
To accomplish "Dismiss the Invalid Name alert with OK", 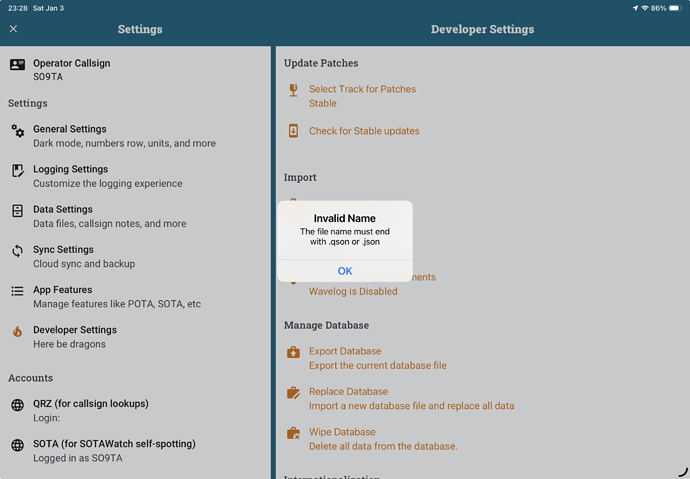I will 344,271.
